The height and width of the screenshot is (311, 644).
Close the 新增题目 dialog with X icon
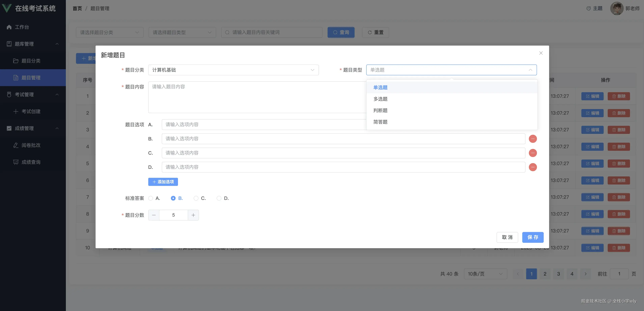coord(541,53)
